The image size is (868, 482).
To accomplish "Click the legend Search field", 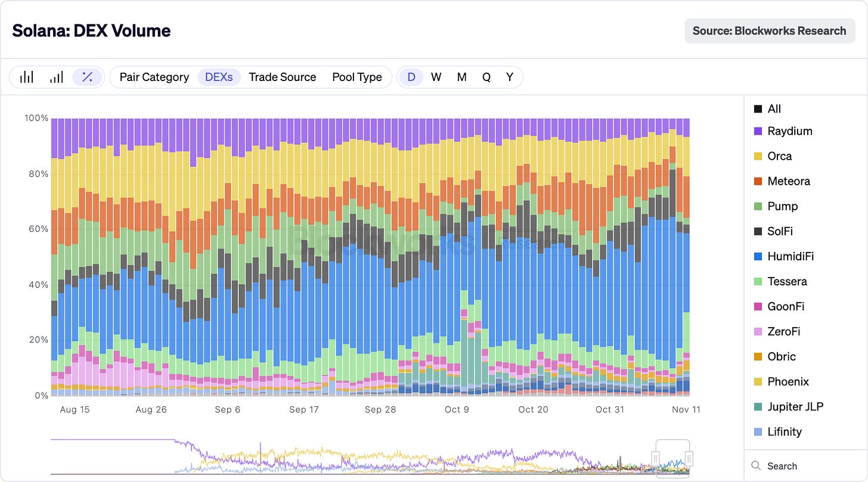I will click(x=806, y=466).
